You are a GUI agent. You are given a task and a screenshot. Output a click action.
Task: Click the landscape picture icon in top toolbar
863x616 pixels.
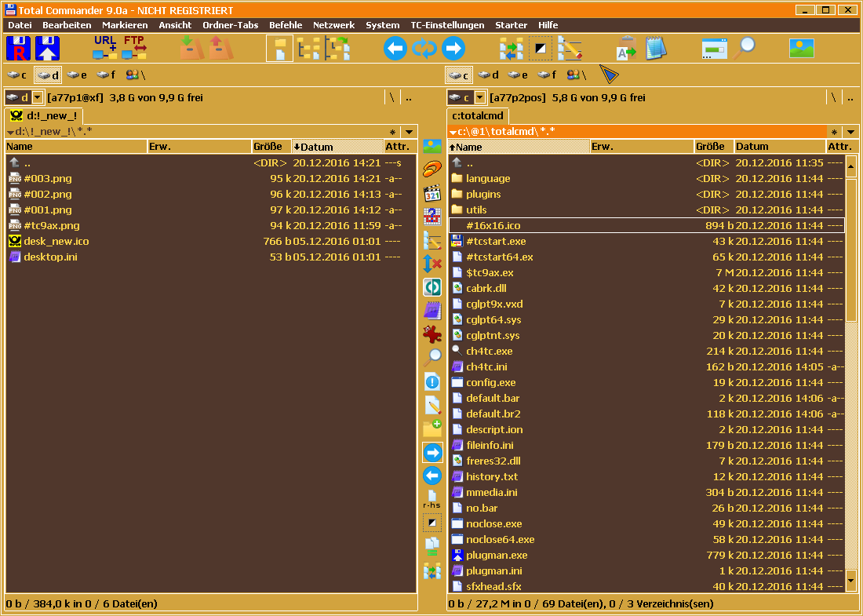[x=801, y=49]
